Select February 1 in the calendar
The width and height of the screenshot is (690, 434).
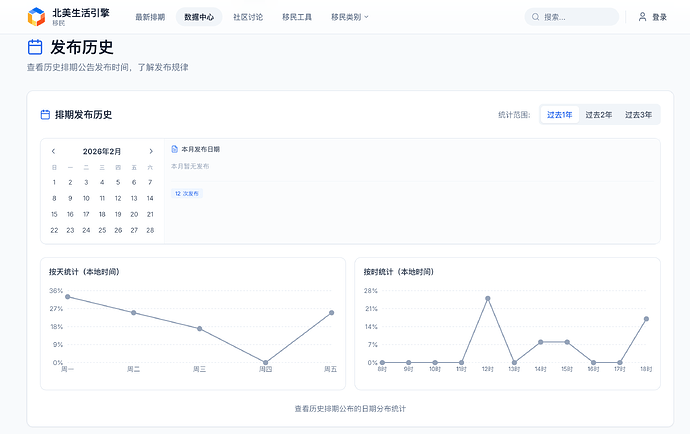pyautogui.click(x=54, y=182)
